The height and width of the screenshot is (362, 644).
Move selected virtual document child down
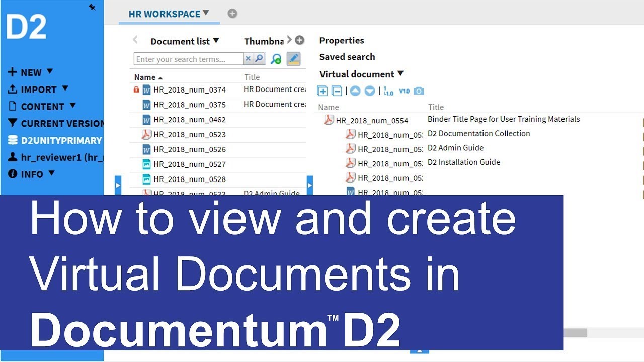tap(370, 91)
